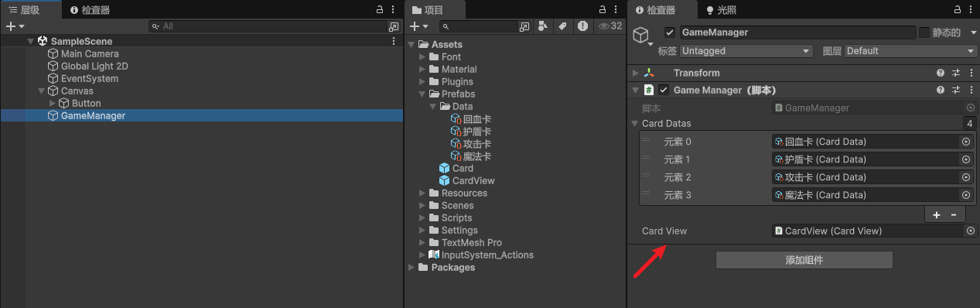
Task: Open Transform component preset selector
Action: [x=956, y=73]
